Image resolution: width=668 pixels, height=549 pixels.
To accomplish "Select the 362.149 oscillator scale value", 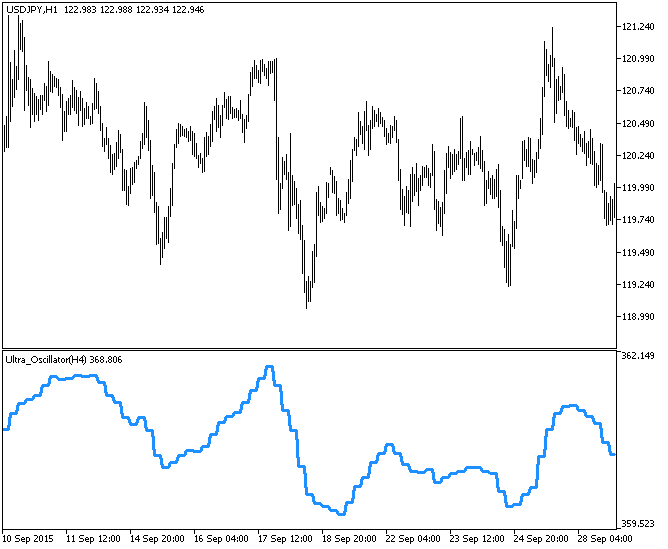I will [637, 356].
